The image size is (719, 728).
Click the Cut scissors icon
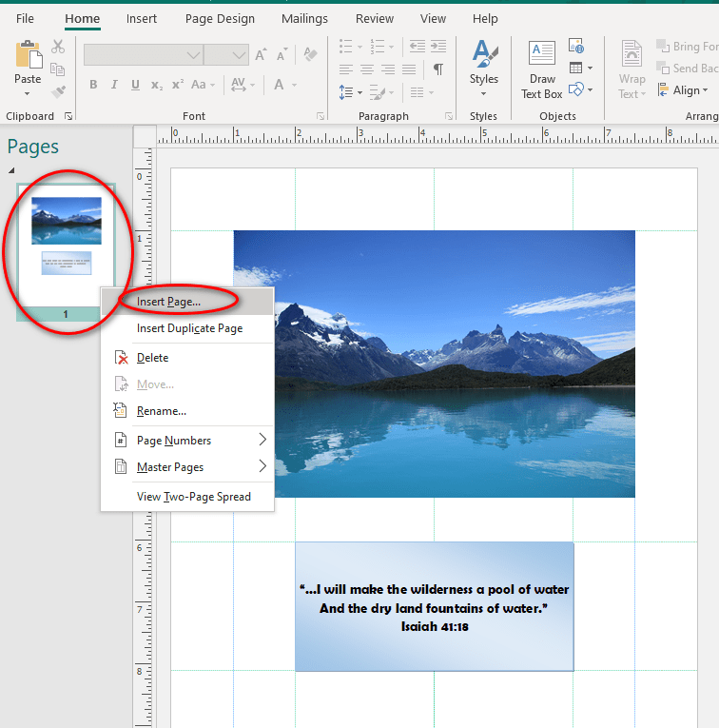[58, 47]
